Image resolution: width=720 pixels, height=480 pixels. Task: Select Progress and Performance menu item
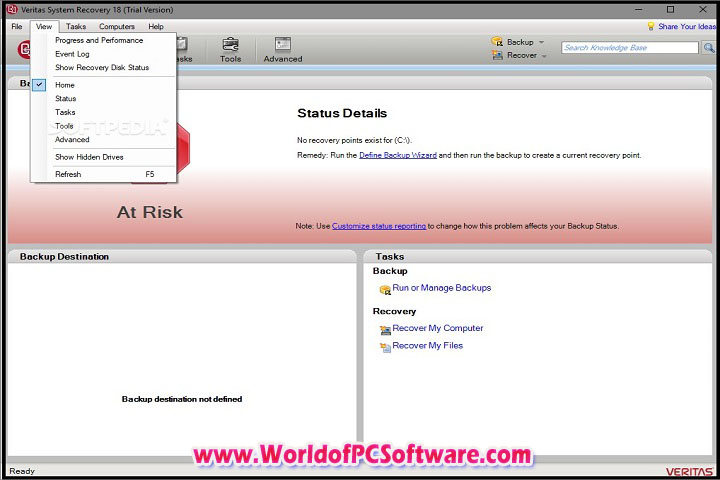(99, 40)
